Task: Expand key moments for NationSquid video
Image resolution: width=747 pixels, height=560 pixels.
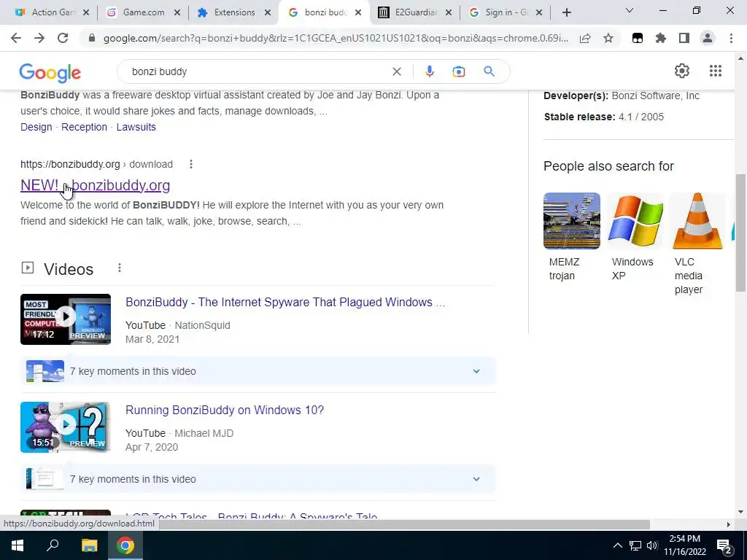Action: (x=476, y=371)
